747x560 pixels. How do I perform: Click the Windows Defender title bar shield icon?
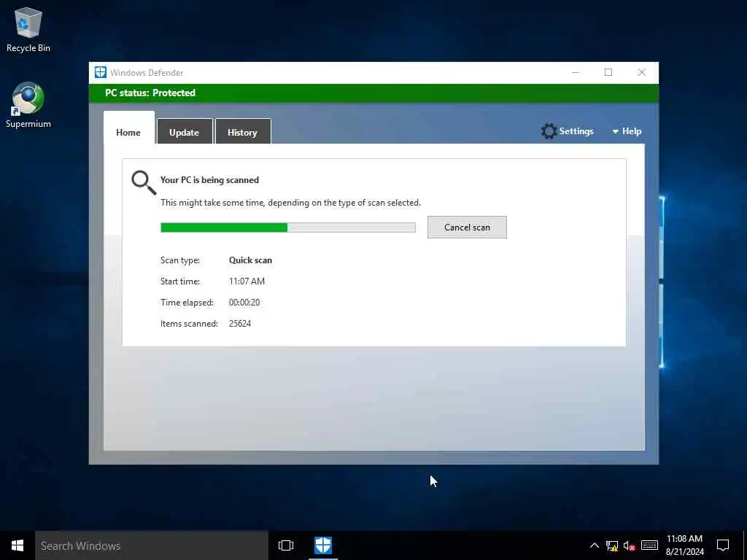[x=100, y=72]
